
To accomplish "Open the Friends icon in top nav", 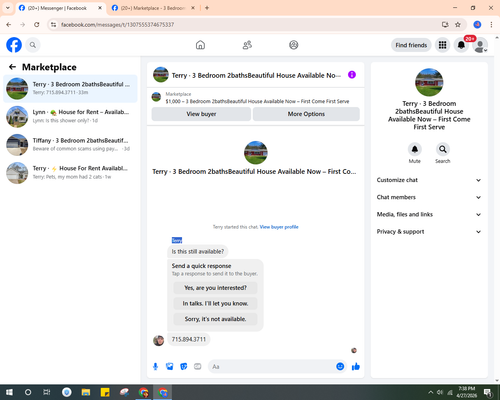I will coord(247,45).
